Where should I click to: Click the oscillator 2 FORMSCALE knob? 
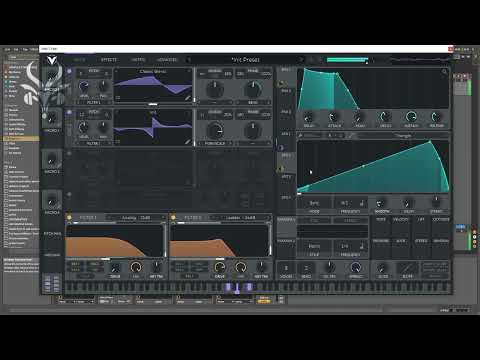215,130
